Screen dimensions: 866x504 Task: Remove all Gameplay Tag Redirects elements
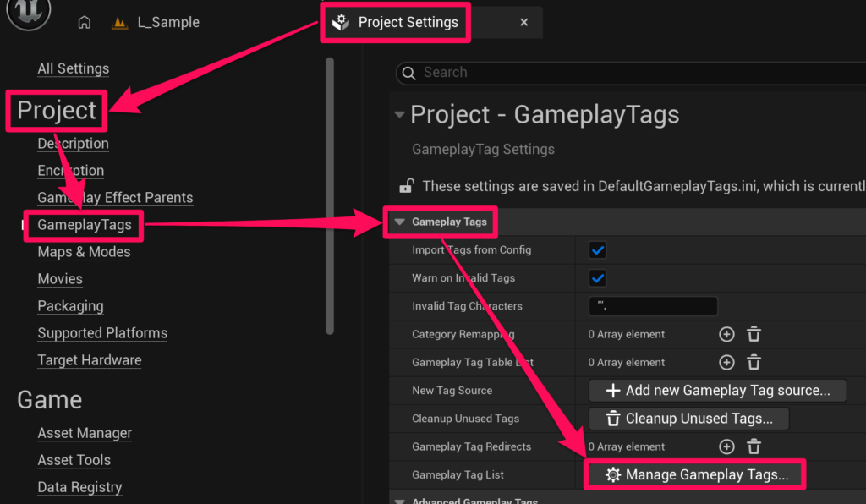coord(754,446)
